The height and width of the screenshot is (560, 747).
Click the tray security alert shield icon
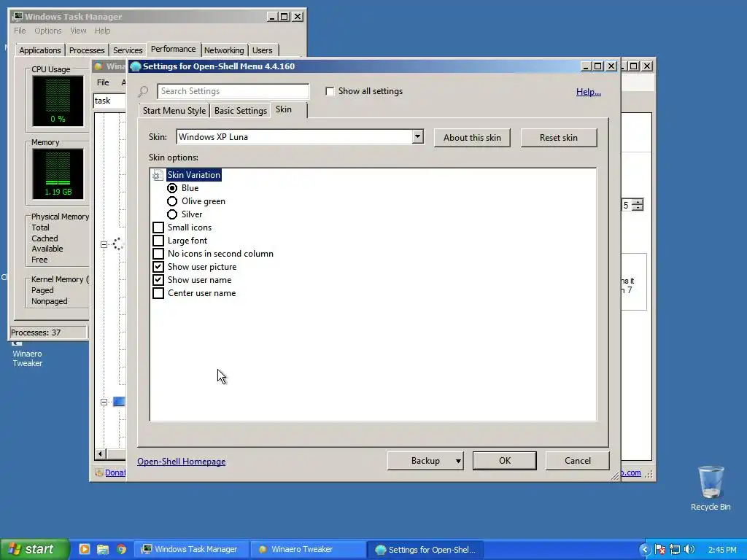pos(660,550)
